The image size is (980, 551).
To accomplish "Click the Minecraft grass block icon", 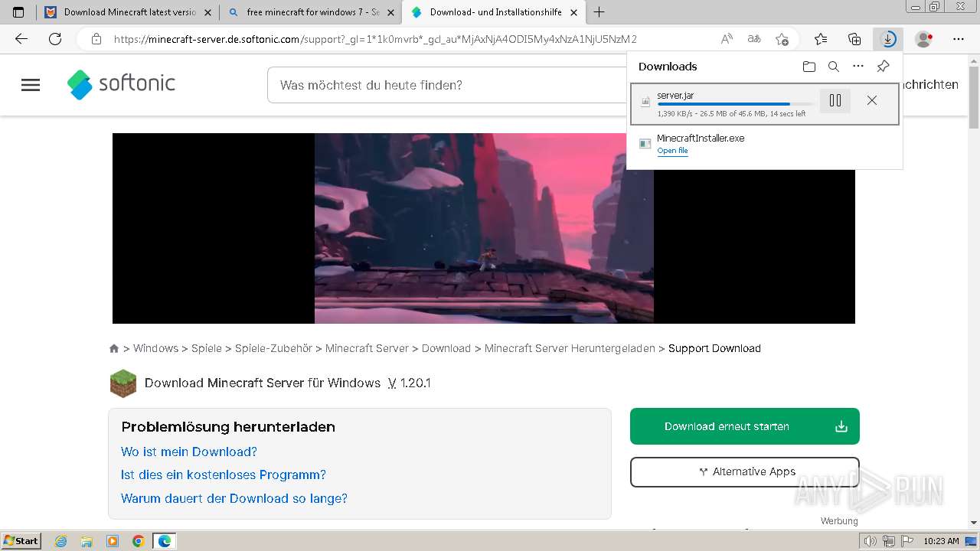I will click(123, 383).
